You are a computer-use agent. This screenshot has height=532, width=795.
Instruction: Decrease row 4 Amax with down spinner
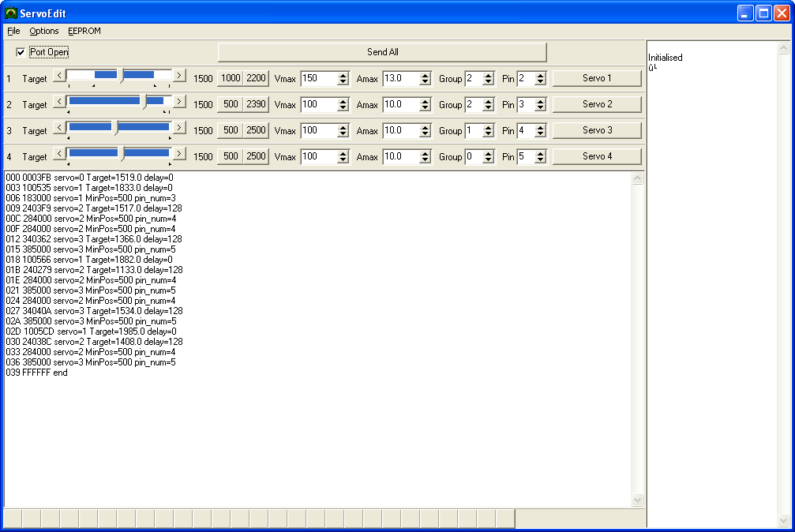point(426,159)
